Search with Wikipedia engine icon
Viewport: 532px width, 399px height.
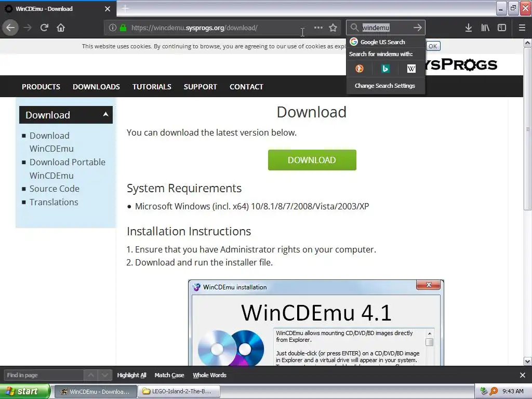[411, 69]
